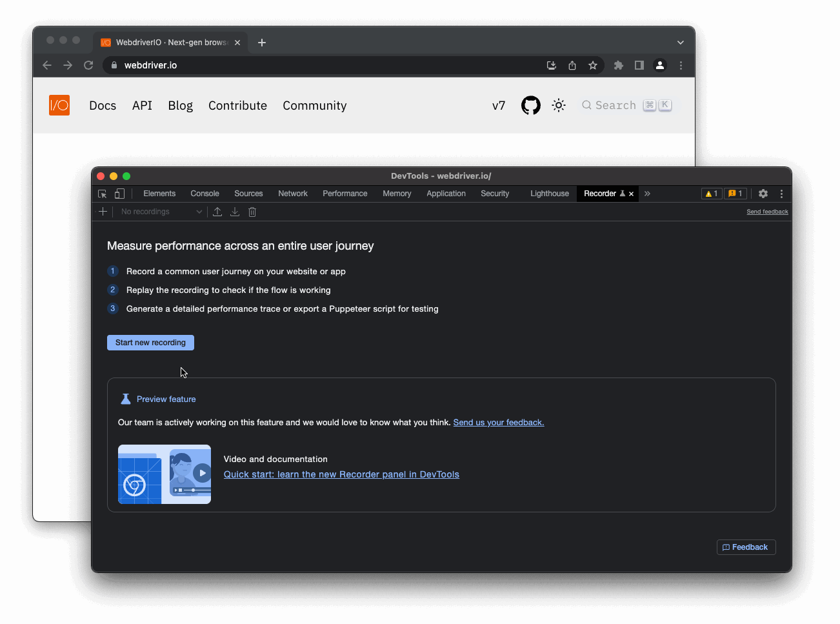This screenshot has height=624, width=840.
Task: Open the v7 version dropdown on the website
Action: click(x=499, y=106)
